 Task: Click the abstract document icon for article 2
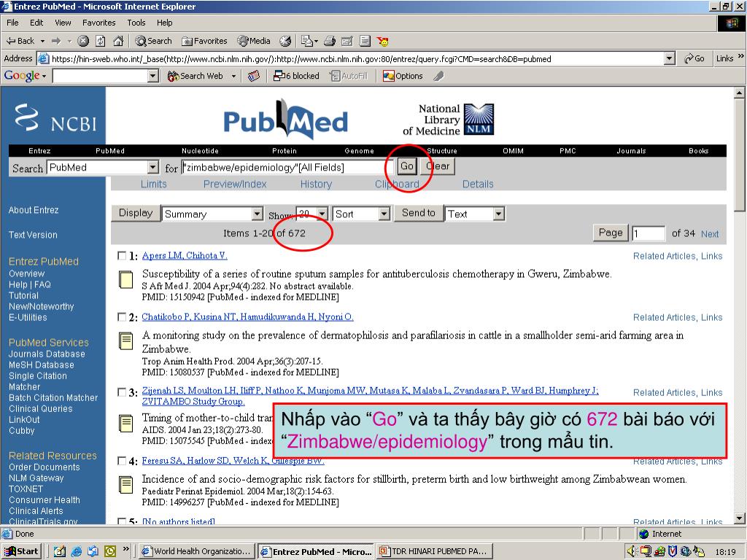[x=125, y=341]
